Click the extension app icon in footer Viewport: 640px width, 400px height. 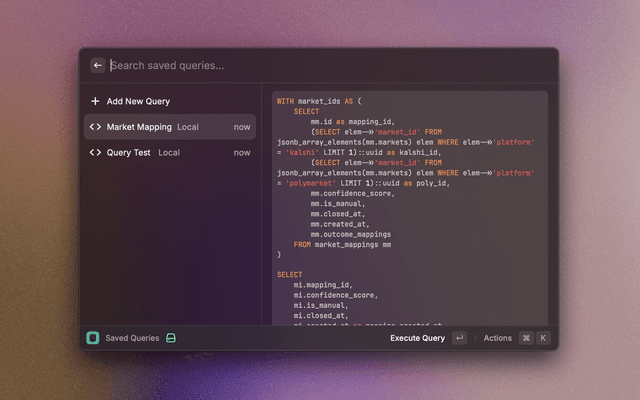(93, 338)
